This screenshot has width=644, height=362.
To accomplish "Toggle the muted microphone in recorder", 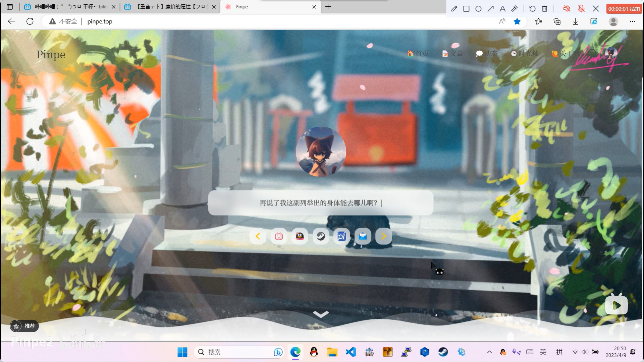I will tap(581, 9).
